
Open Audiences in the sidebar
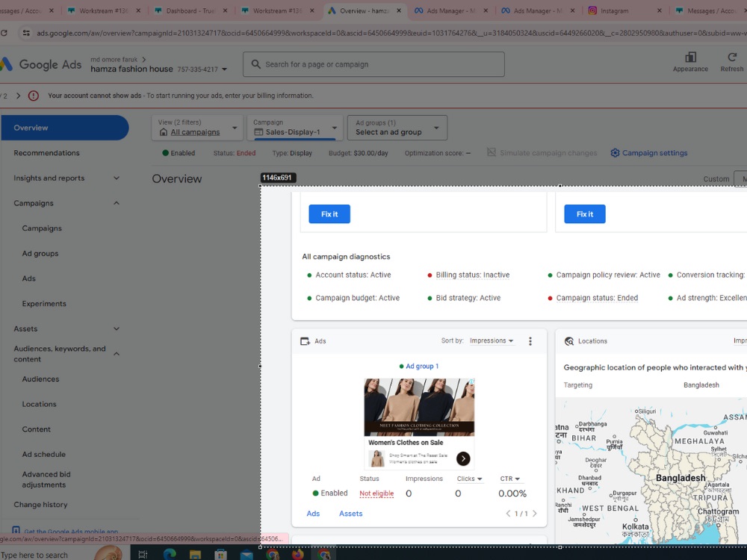[x=40, y=379]
